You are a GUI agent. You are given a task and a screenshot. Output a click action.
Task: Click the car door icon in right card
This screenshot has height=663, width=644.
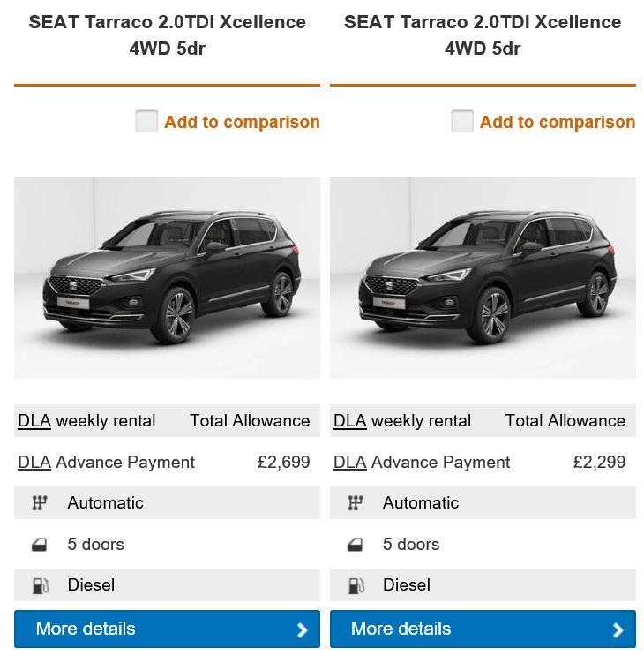coord(355,545)
